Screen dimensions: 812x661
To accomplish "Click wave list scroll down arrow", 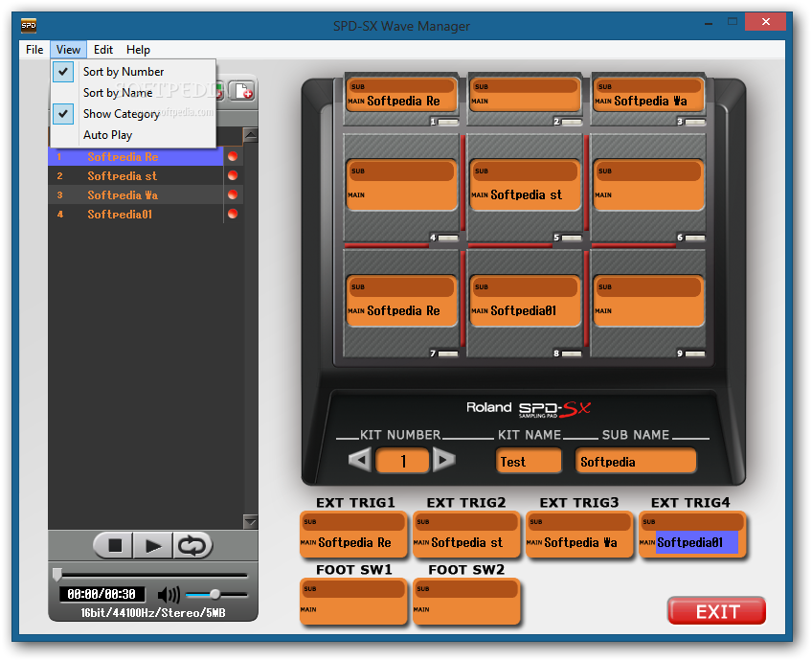I will click(251, 521).
